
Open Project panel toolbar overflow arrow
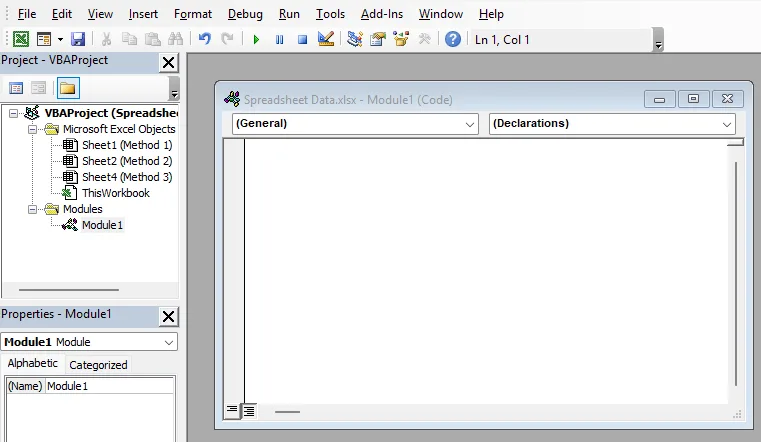(174, 89)
